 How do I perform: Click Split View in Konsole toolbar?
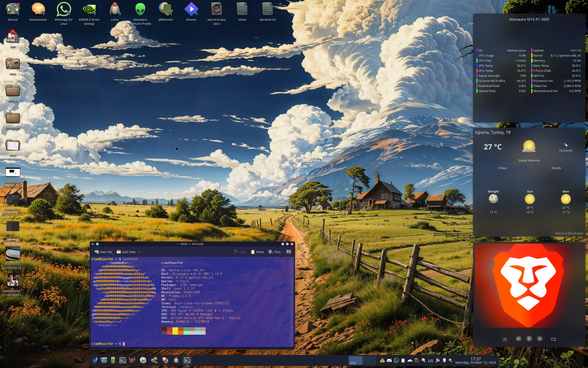(126, 252)
